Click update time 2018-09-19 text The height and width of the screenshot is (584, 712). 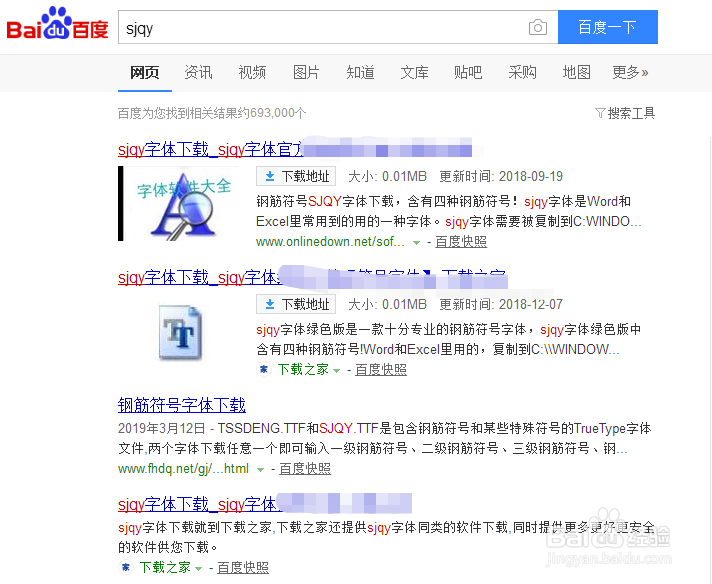tap(530, 176)
